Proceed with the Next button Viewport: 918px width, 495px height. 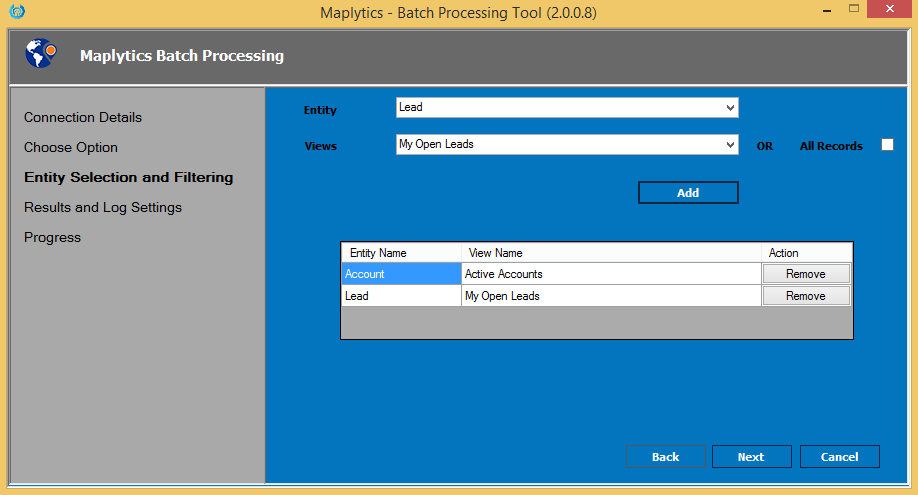click(x=751, y=457)
